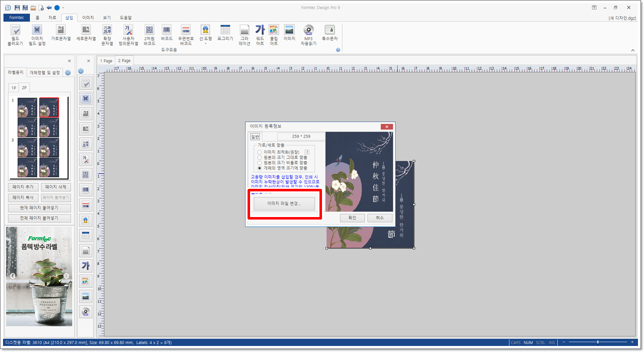Screen dimensions: 644x352
Task: Insert a 가로문자열 from the ribbon
Action: [61, 33]
